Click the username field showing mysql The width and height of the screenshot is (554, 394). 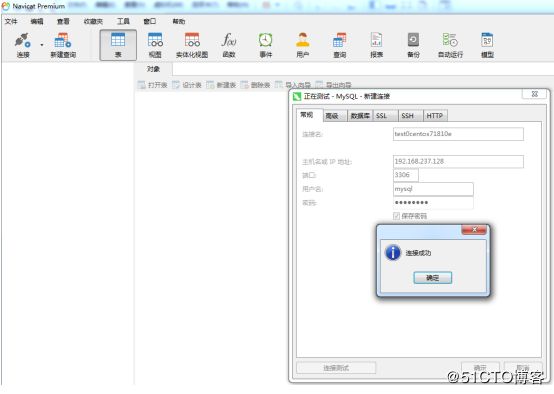[x=433, y=189]
